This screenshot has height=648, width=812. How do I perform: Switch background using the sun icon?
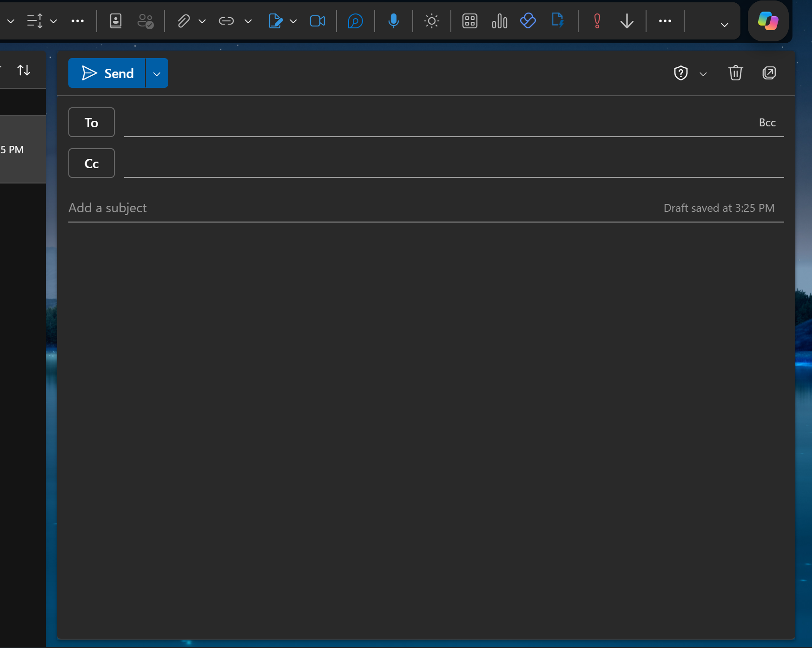click(x=432, y=21)
